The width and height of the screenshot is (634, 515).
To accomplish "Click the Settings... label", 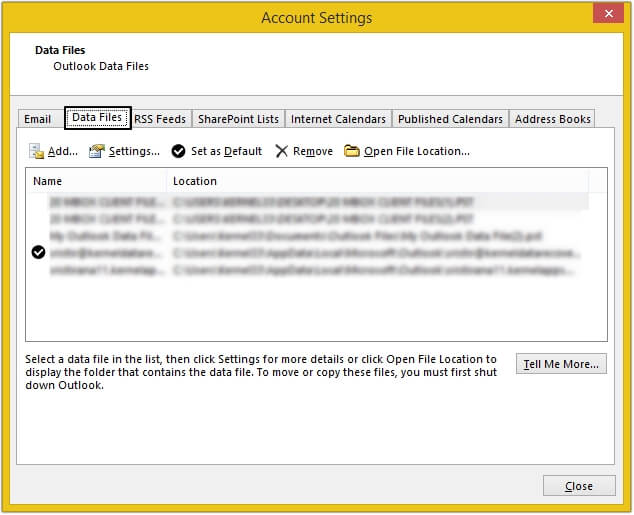I will (134, 151).
